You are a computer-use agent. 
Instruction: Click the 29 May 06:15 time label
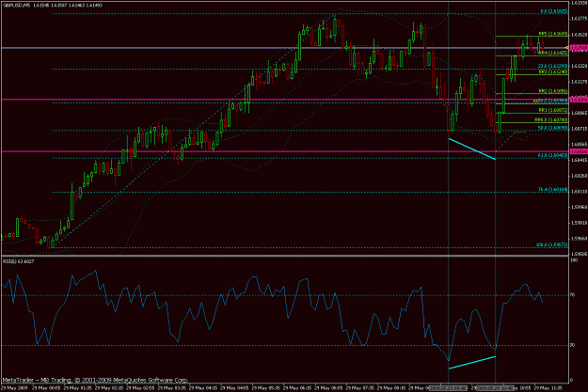297,388
